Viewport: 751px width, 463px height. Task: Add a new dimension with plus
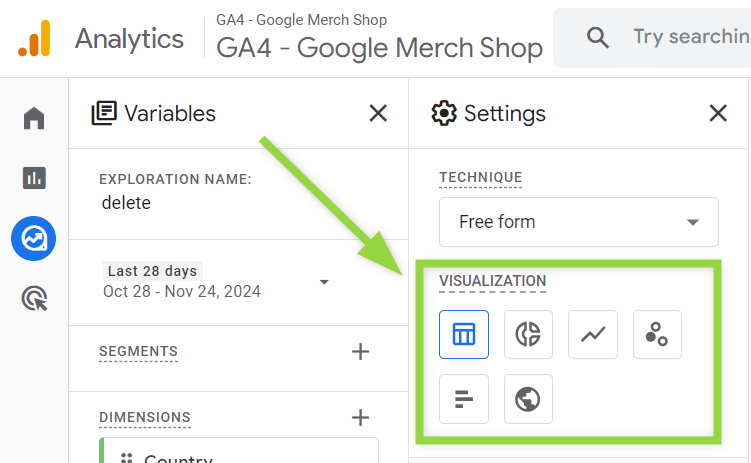coord(360,418)
